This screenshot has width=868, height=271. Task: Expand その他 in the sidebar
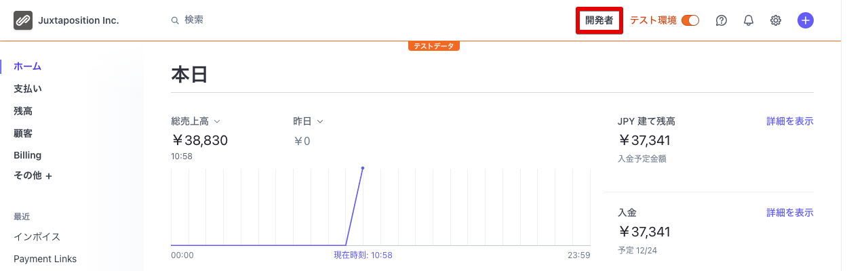33,175
